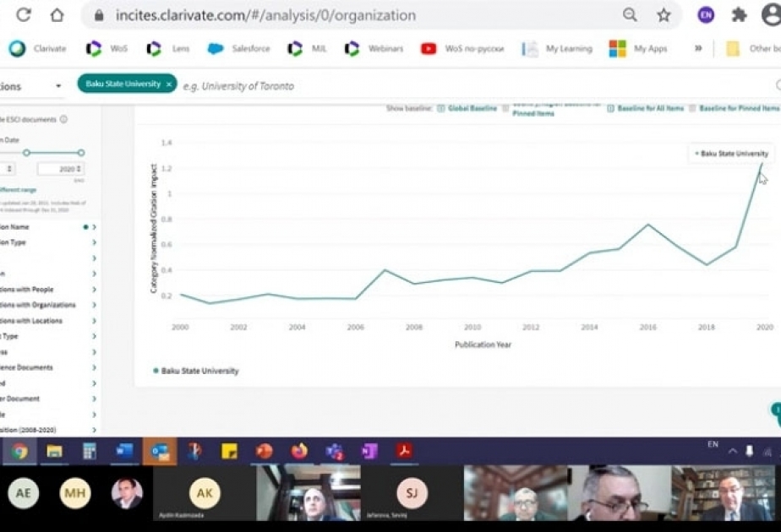Open Microsoft Teams from the taskbar
The width and height of the screenshot is (781, 532).
point(334,452)
